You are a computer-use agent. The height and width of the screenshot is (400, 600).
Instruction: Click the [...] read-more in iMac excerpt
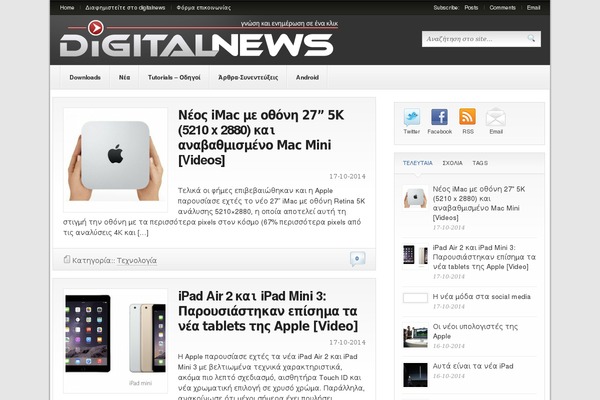point(143,232)
